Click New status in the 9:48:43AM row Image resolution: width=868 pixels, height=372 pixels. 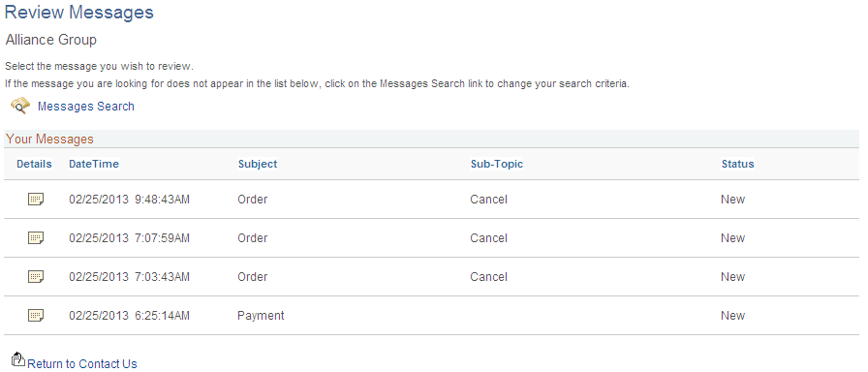tap(733, 200)
